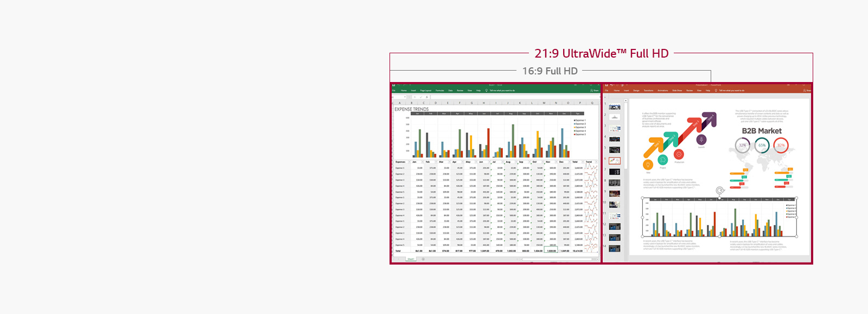The width and height of the screenshot is (868, 314).
Task: Click the Excel Share icon
Action: [595, 91]
